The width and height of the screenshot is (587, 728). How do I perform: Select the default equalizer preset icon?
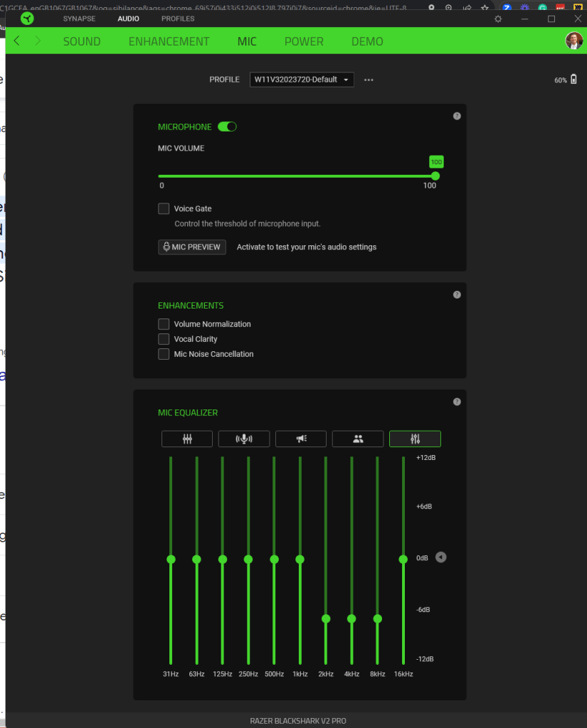pyautogui.click(x=187, y=439)
